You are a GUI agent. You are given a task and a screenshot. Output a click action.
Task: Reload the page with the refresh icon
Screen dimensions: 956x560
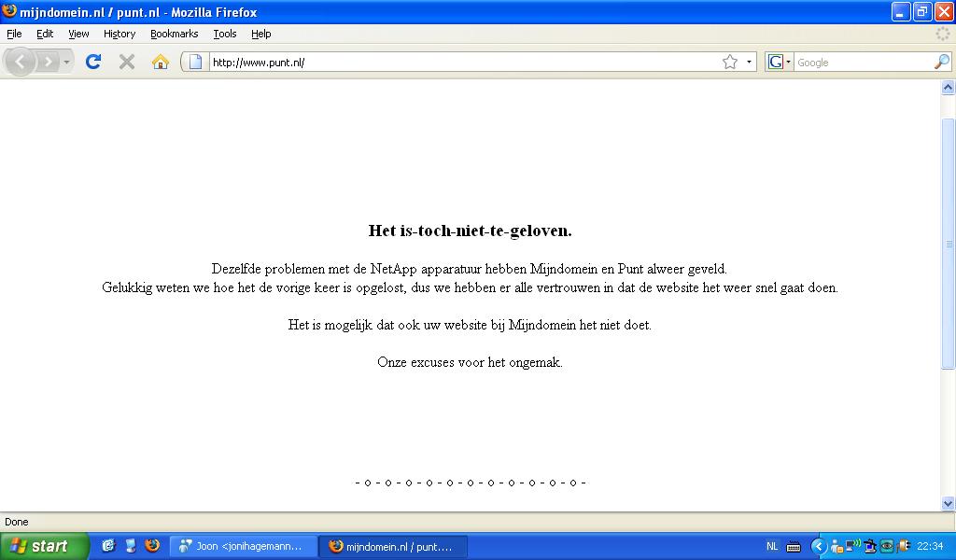(92, 62)
